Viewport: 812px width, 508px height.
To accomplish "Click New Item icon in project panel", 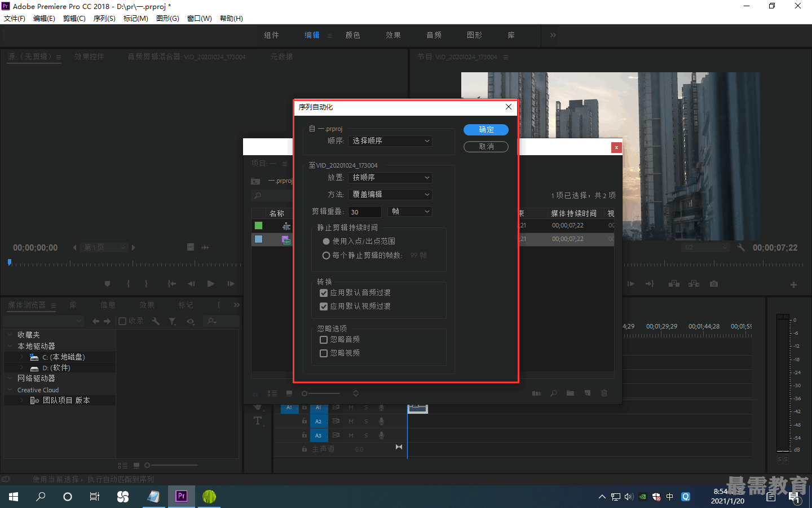I will tap(588, 393).
